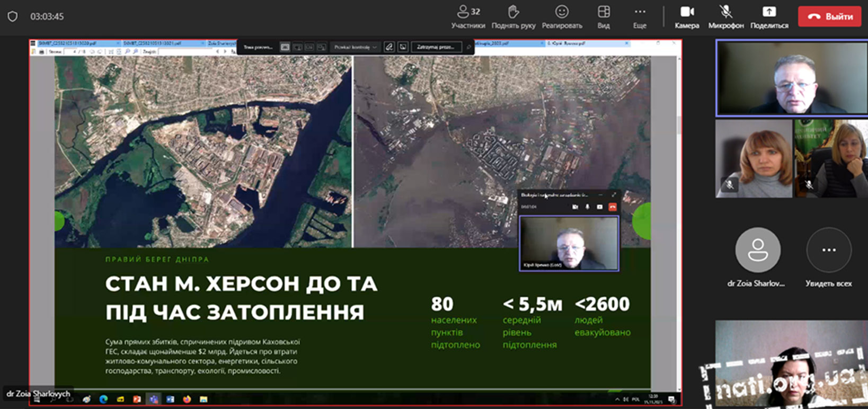Click the print icon in PDF toolbar
The height and width of the screenshot is (409, 868).
pyautogui.click(x=41, y=52)
